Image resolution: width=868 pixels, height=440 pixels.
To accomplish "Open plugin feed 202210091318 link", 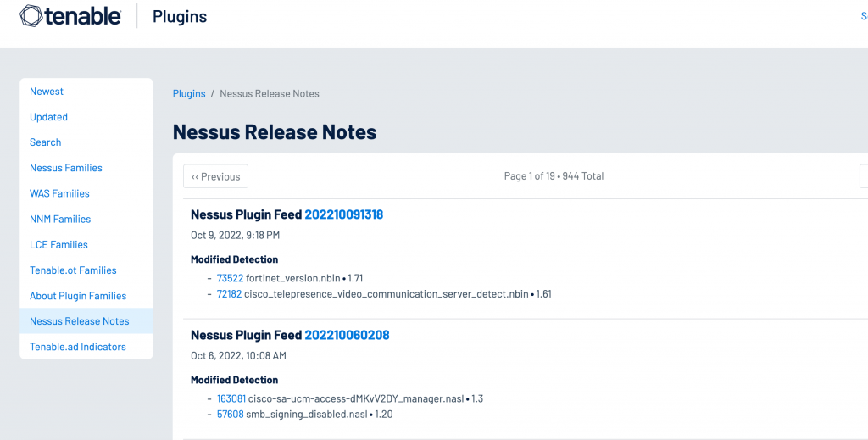I will (x=343, y=214).
